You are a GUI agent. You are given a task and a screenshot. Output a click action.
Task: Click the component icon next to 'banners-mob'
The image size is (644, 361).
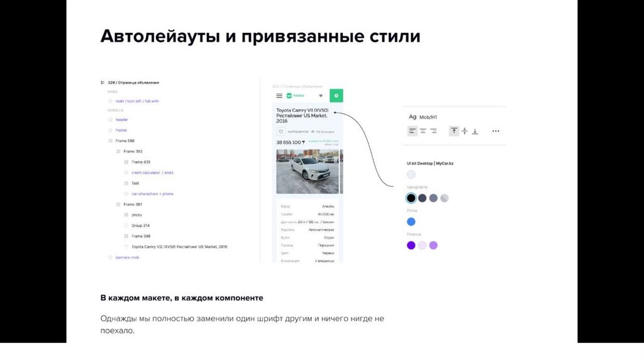[110, 257]
